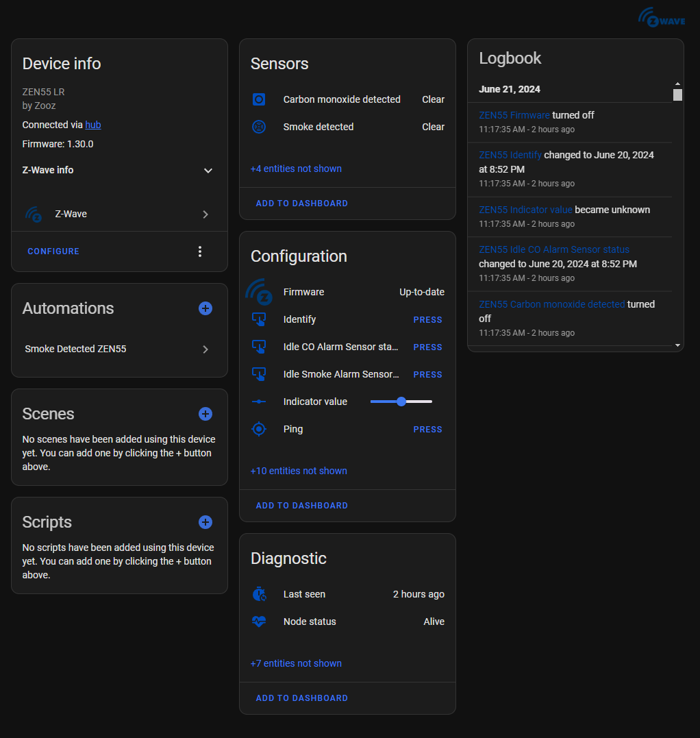Open ZEN55 Idle CO Alarm Sensor status link

554,249
